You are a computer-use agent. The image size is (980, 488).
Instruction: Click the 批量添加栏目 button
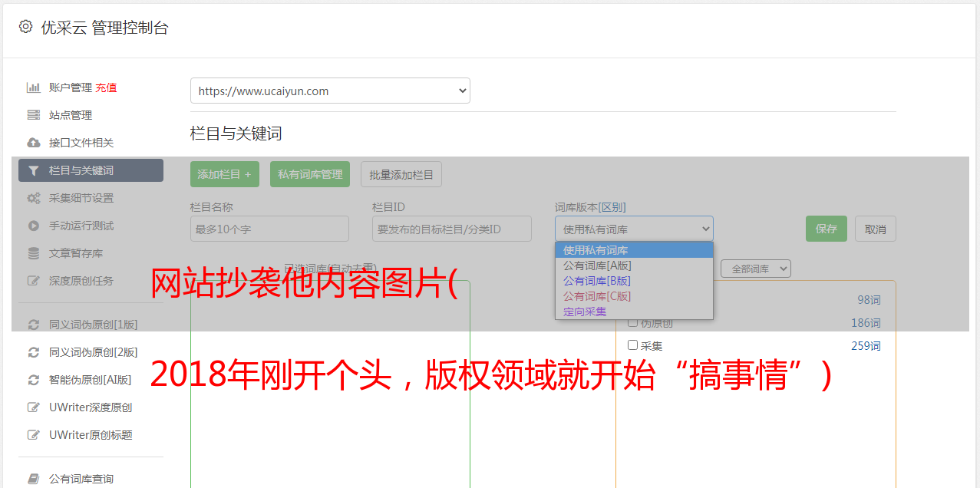point(401,174)
